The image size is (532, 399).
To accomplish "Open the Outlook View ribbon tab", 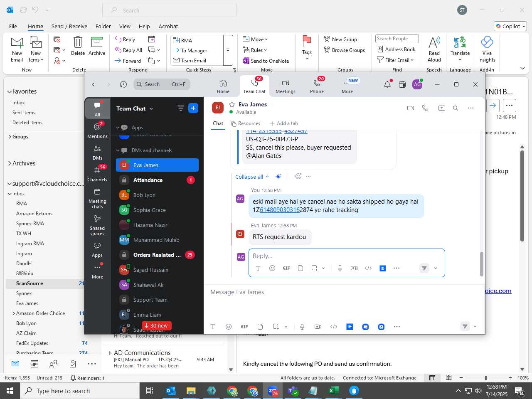I will pos(125,26).
